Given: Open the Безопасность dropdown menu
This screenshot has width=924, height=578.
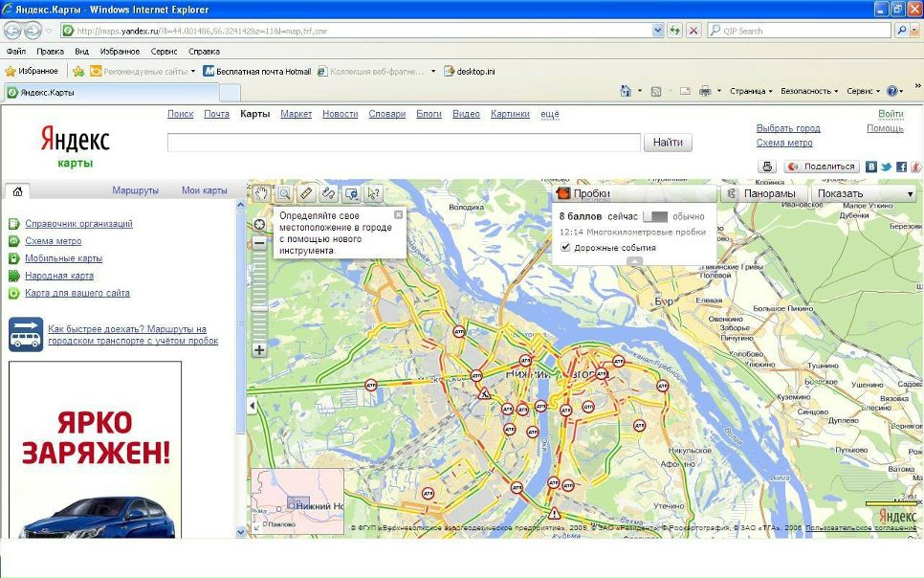Looking at the screenshot, I should pos(809,92).
